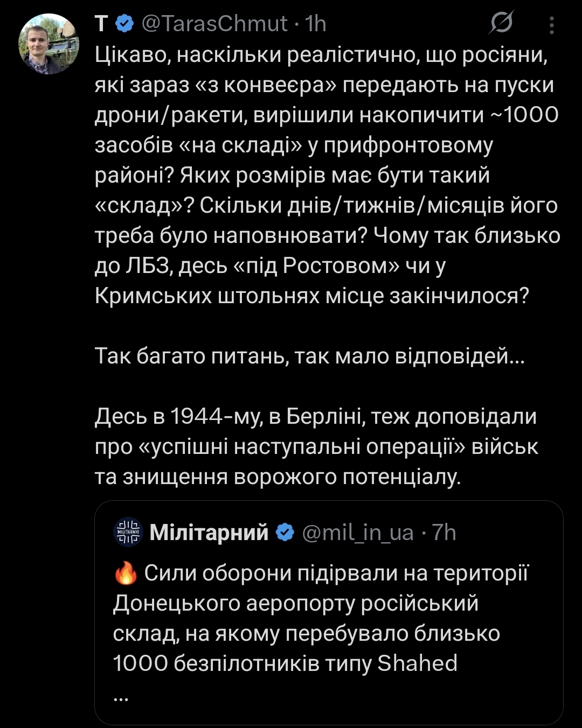This screenshot has width=582, height=728.
Task: Open the Grok slashed-circle icon
Action: [x=502, y=24]
